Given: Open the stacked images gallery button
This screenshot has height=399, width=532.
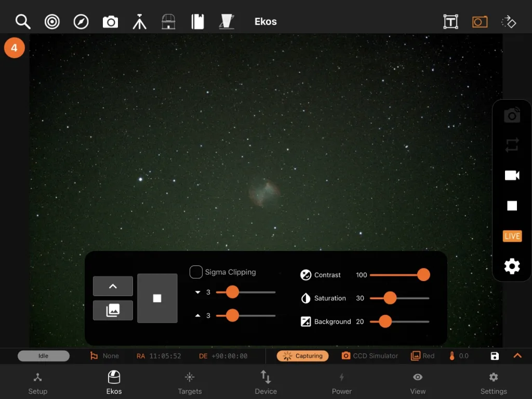Looking at the screenshot, I should point(113,310).
